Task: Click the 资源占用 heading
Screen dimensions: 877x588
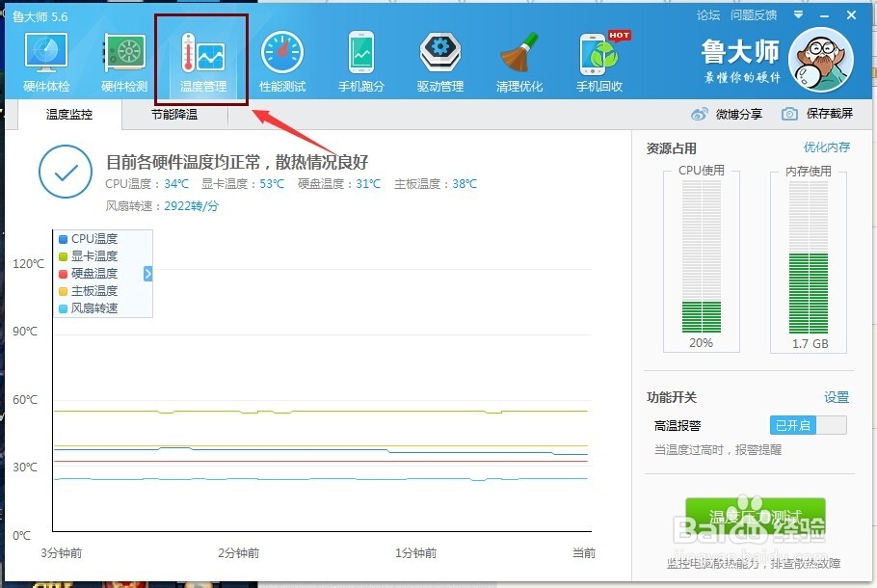Action: [671, 148]
